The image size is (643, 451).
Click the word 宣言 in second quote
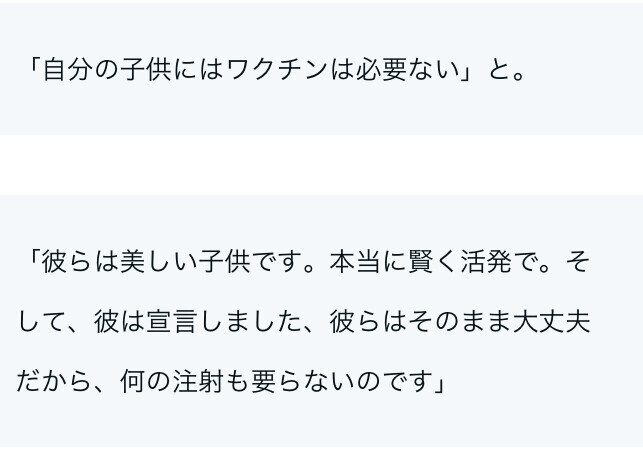pos(171,321)
